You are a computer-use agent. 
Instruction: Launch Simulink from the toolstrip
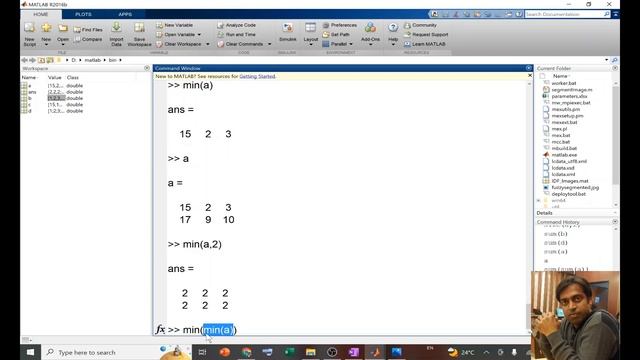[x=288, y=33]
